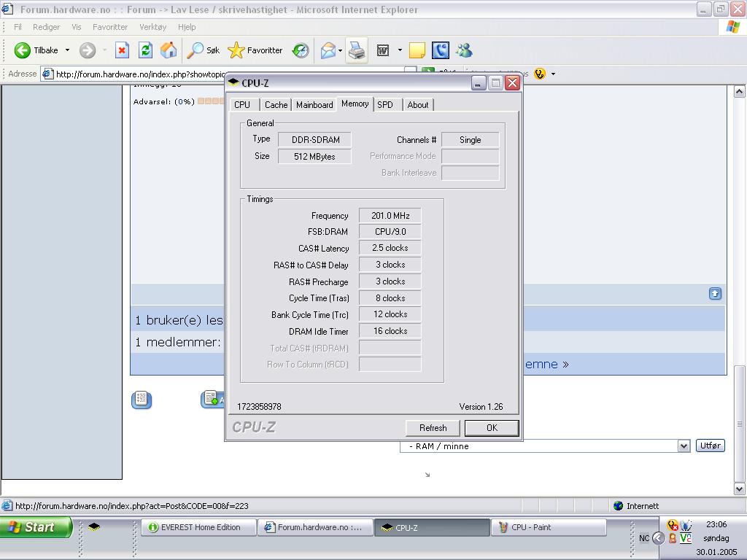Switch to EVEREST Home Edition taskbar button
The width and height of the screenshot is (747, 560).
pos(198,527)
